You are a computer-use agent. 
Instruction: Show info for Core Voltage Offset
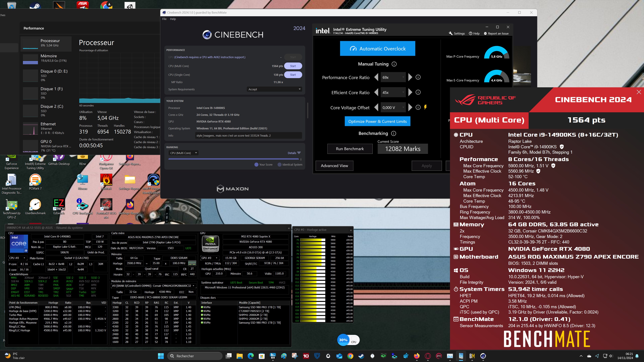(x=418, y=107)
